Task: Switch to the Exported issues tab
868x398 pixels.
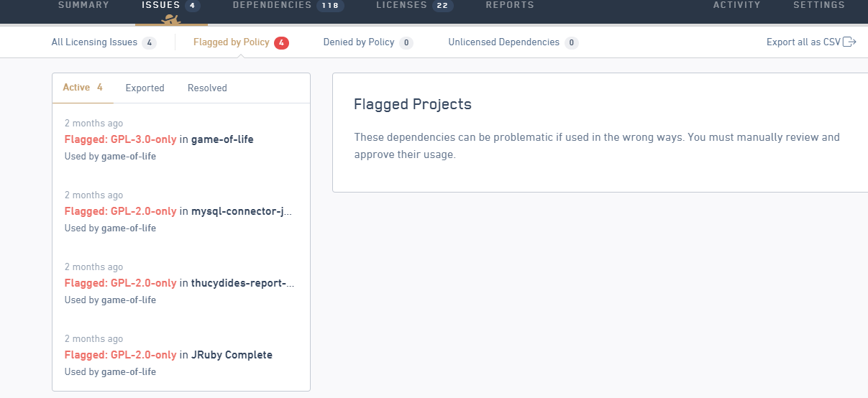Action: click(145, 88)
